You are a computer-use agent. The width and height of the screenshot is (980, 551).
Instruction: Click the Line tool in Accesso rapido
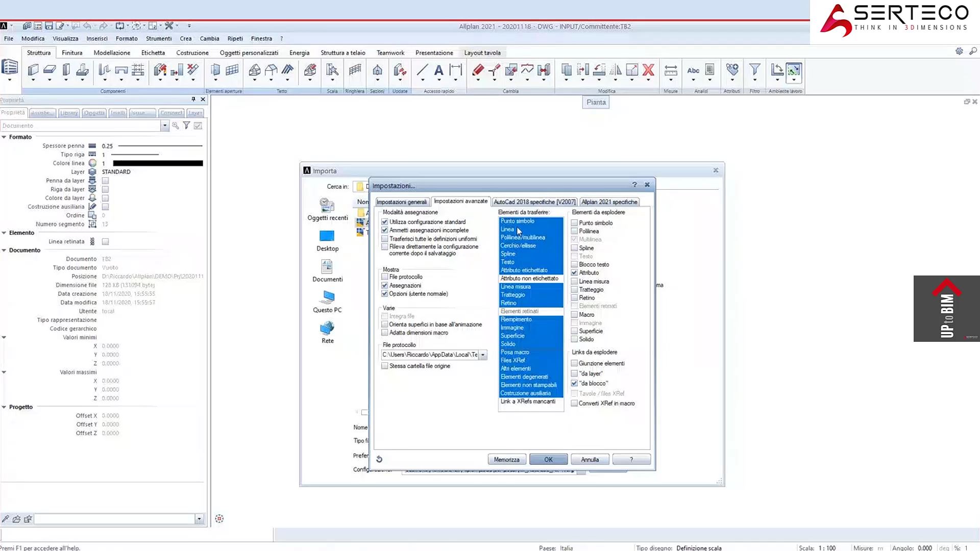click(422, 70)
